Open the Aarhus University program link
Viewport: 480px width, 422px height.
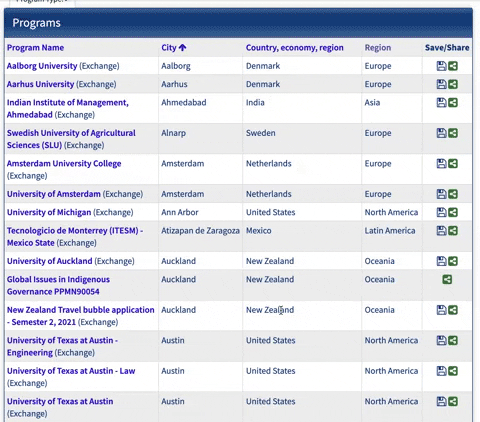tap(40, 84)
